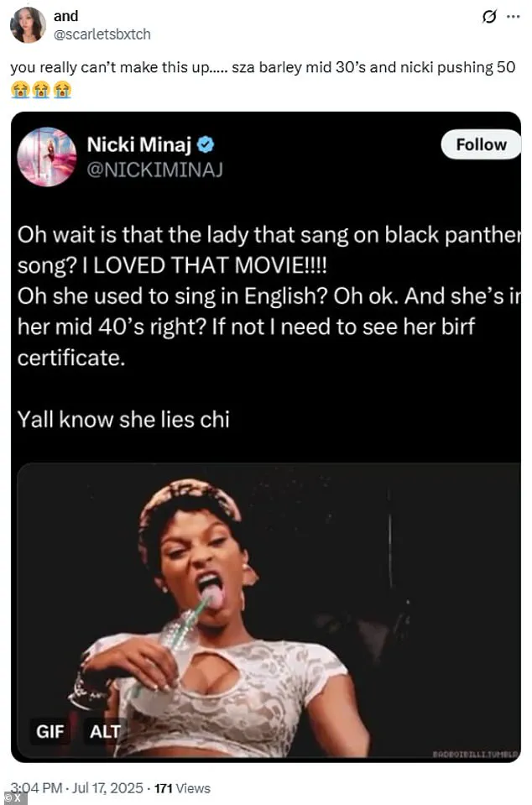This screenshot has height=805, width=532.
Task: Click the 'Yall know she lies chi' line
Action: [x=123, y=418]
